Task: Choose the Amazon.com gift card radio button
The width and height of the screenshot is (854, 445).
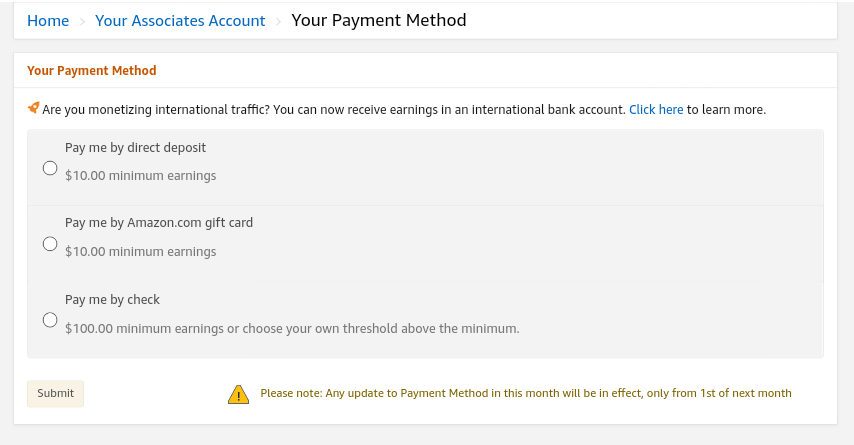Action: click(50, 243)
